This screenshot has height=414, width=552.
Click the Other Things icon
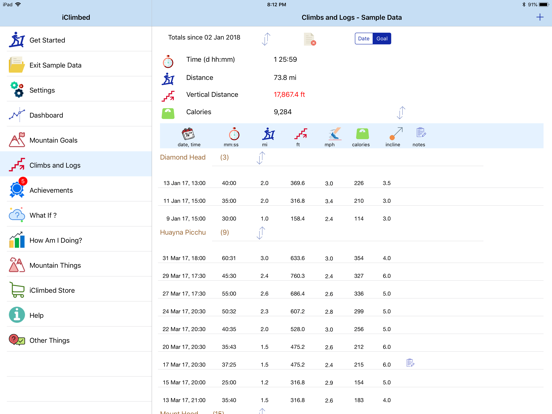click(17, 340)
